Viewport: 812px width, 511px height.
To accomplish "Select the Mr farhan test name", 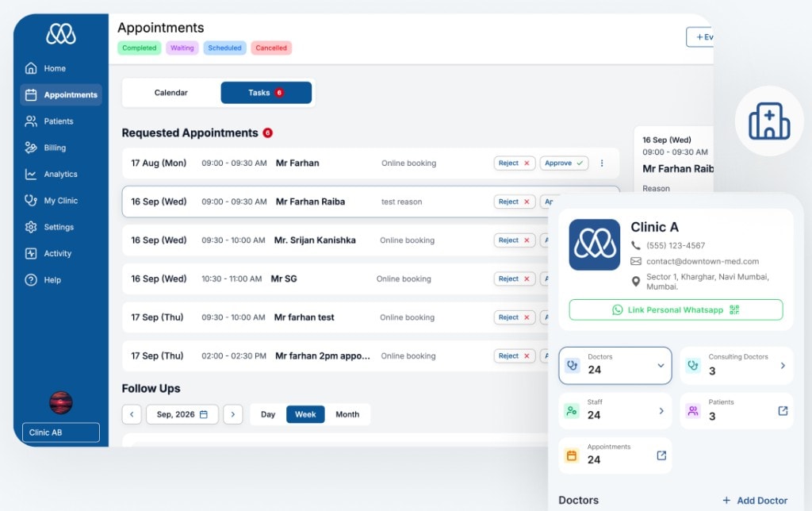I will [304, 317].
